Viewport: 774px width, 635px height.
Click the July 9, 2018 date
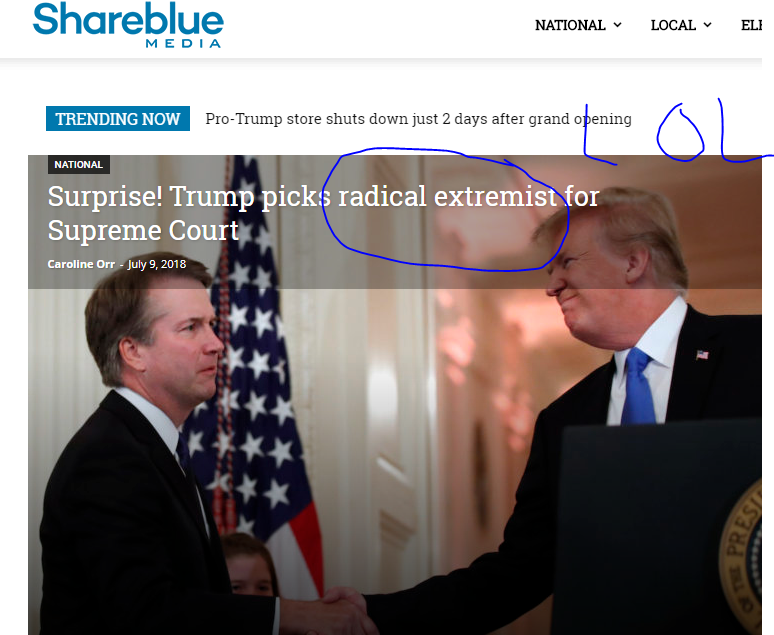click(157, 264)
